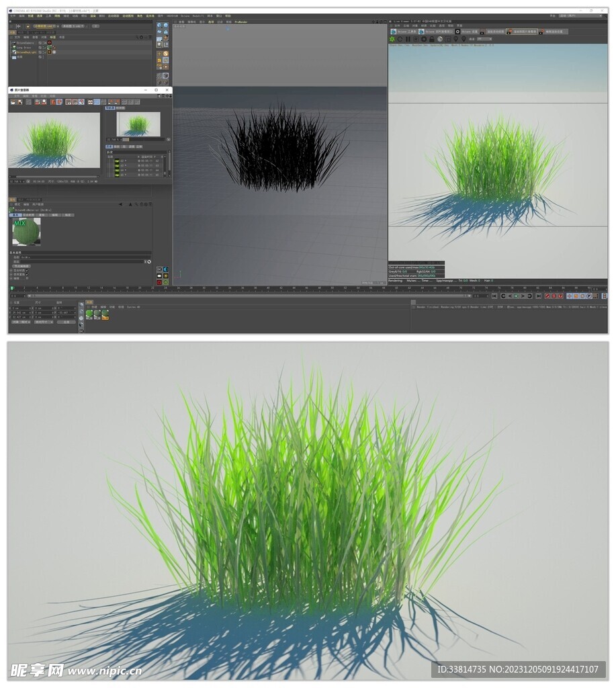The width and height of the screenshot is (616, 688).
Task: Switch to the 历史 tab in Picture Viewer
Action: [108, 147]
